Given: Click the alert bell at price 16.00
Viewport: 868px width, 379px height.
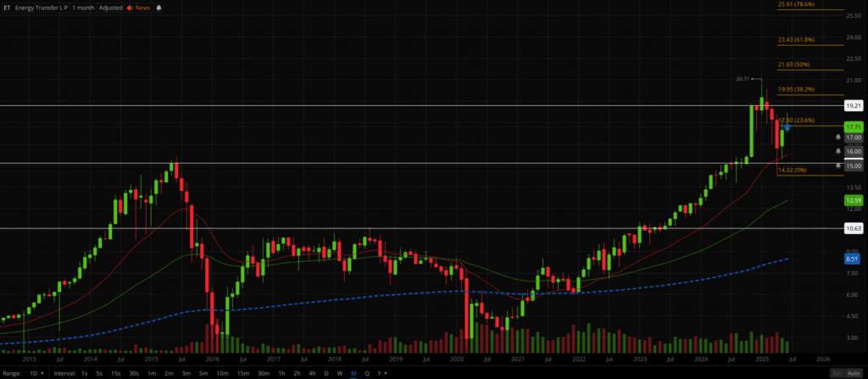Looking at the screenshot, I should 838,151.
